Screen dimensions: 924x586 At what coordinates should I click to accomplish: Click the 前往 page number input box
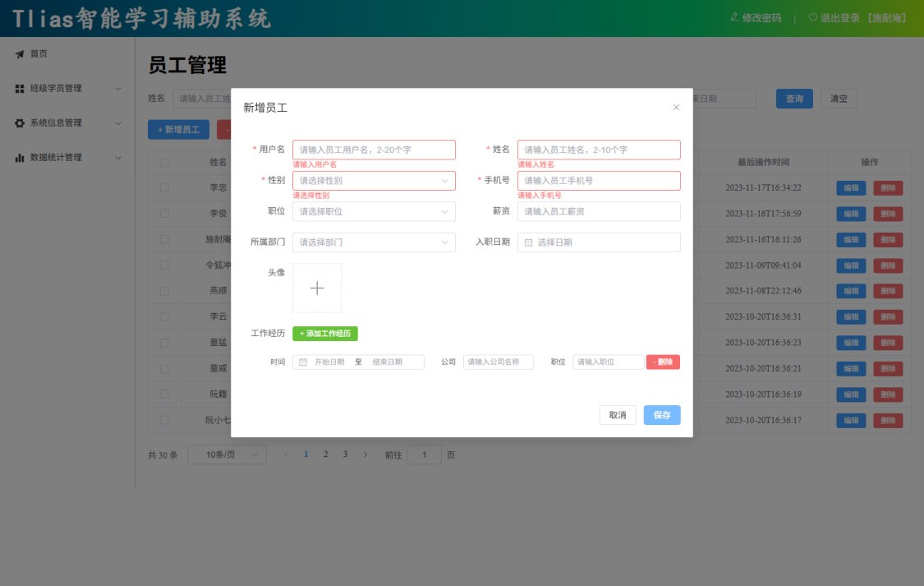click(x=425, y=454)
